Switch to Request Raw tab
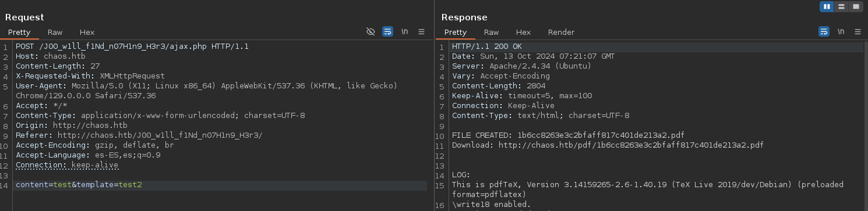This screenshot has width=868, height=211. coord(55,32)
